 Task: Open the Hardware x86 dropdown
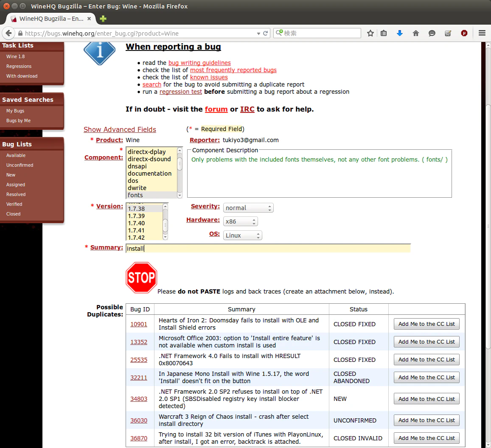click(x=240, y=221)
